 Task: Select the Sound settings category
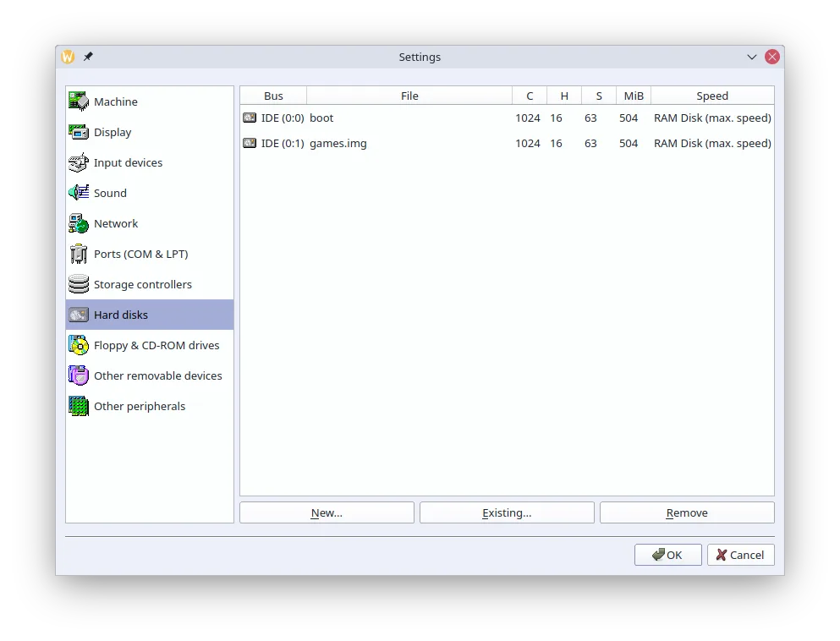(150, 193)
